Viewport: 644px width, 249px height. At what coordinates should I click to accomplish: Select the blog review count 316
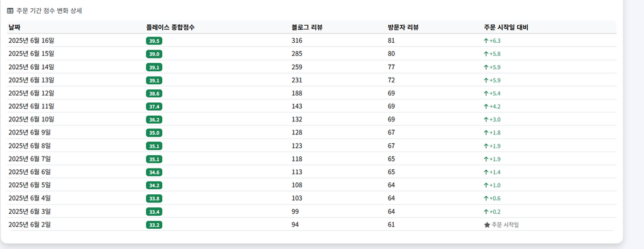click(297, 41)
